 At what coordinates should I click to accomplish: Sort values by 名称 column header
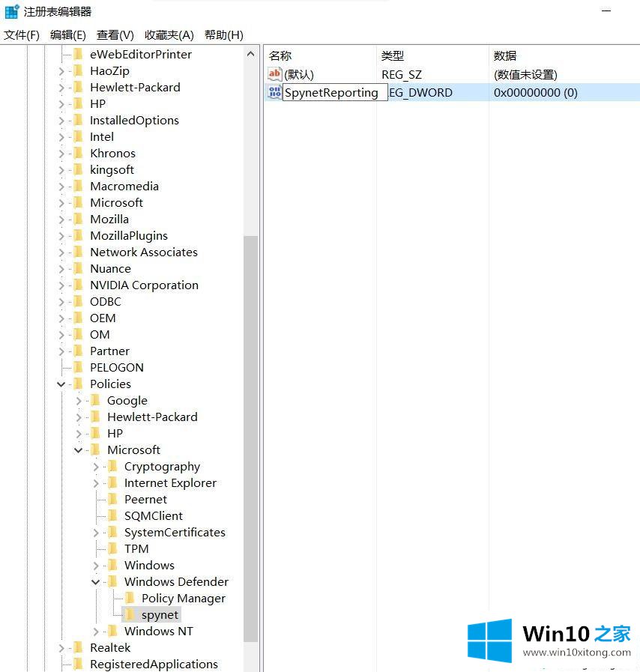click(320, 55)
